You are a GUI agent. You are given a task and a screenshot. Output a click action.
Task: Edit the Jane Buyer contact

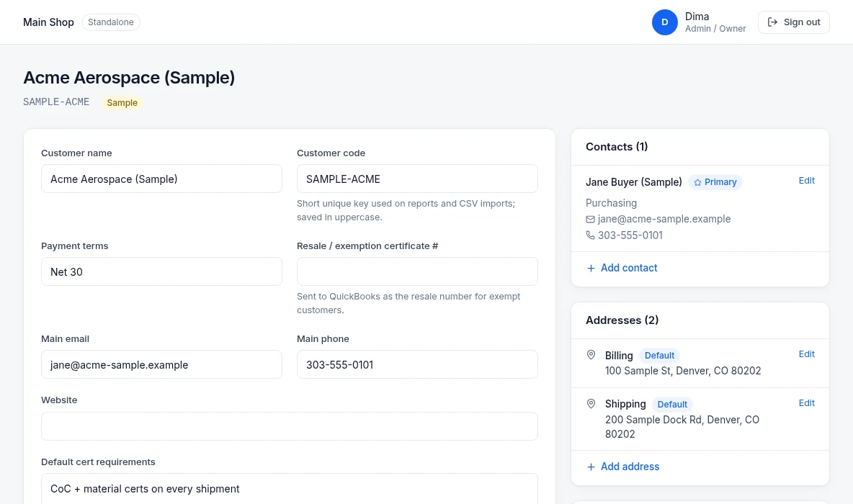tap(807, 181)
